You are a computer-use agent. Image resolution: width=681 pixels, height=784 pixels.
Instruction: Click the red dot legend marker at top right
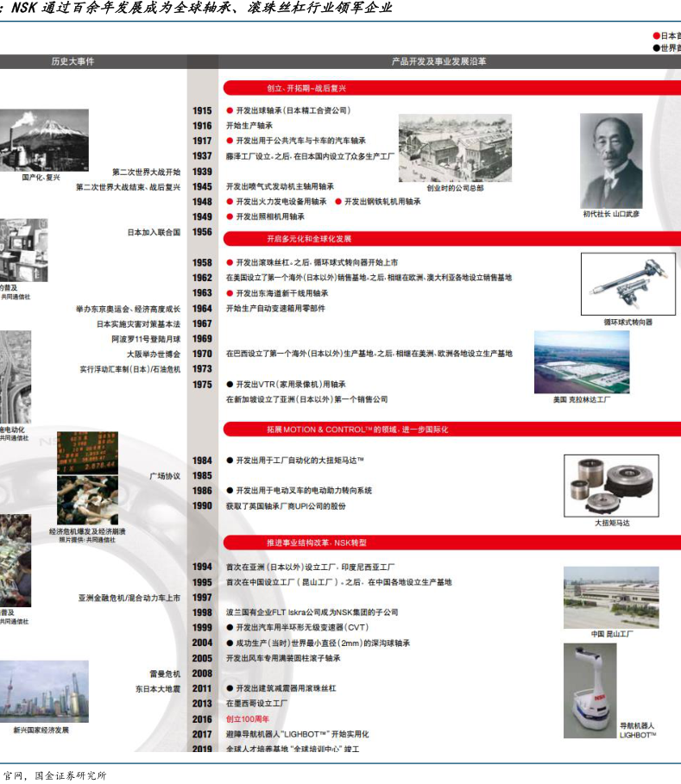tap(656, 36)
